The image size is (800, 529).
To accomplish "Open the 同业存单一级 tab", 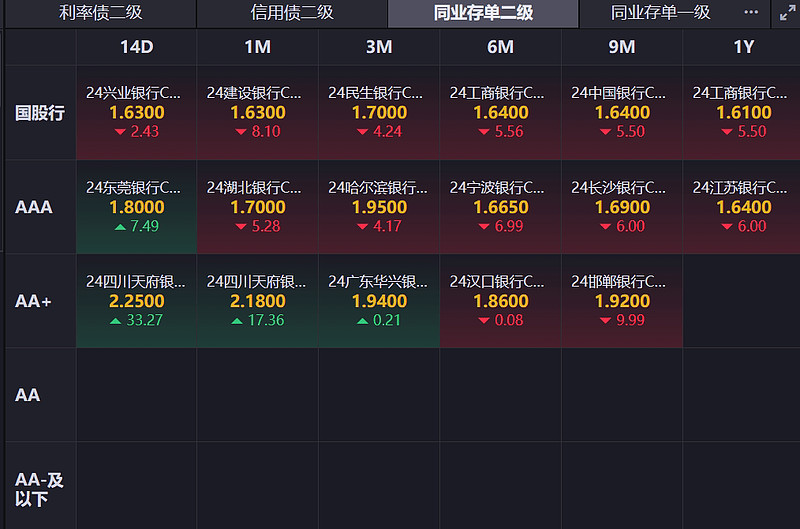I will coord(660,13).
